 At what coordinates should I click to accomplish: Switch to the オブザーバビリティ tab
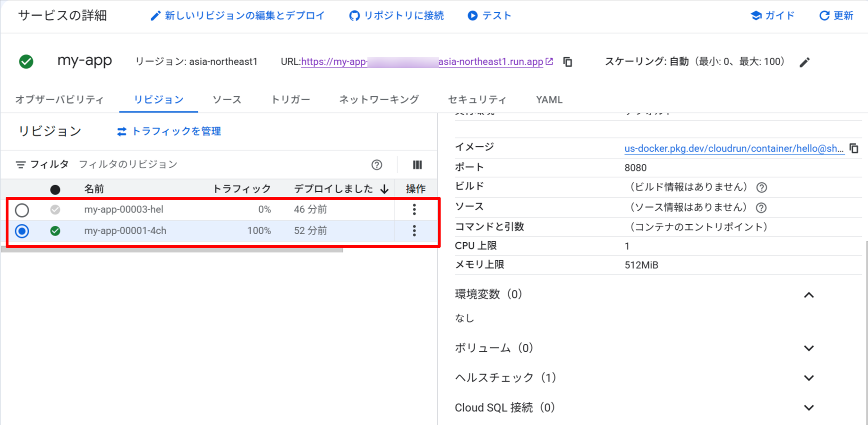tap(60, 100)
